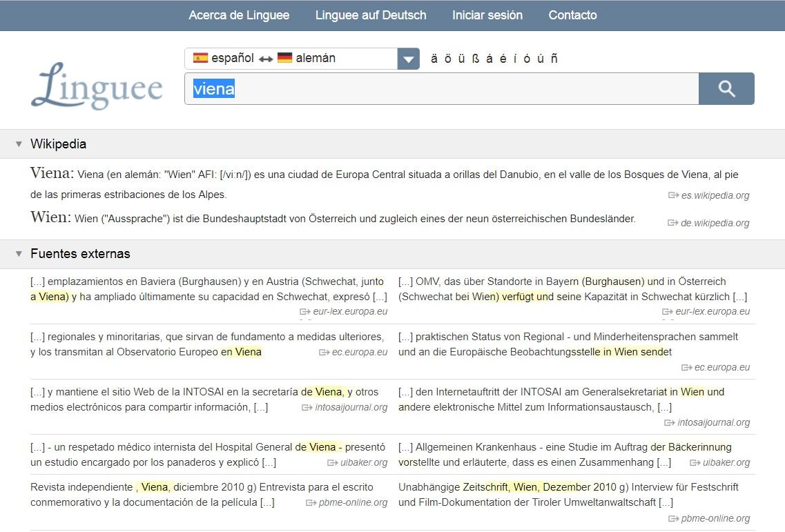Open the es.wikipedia.org source link

coord(709,195)
